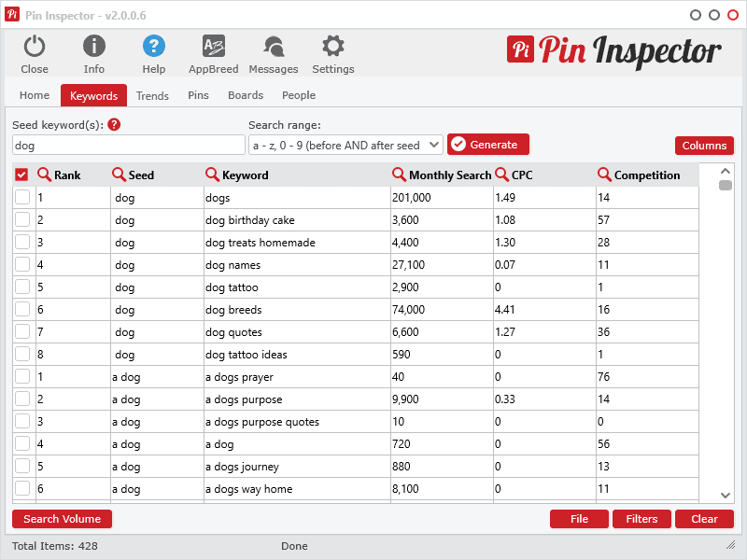Click the Seed column search magnifier
Viewport: 747px width, 560px height.
(x=119, y=175)
